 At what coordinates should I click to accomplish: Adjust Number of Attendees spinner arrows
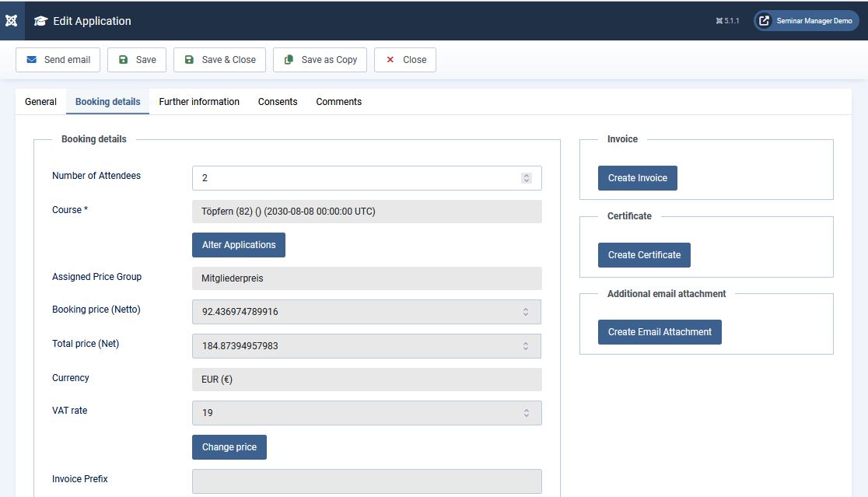[527, 178]
